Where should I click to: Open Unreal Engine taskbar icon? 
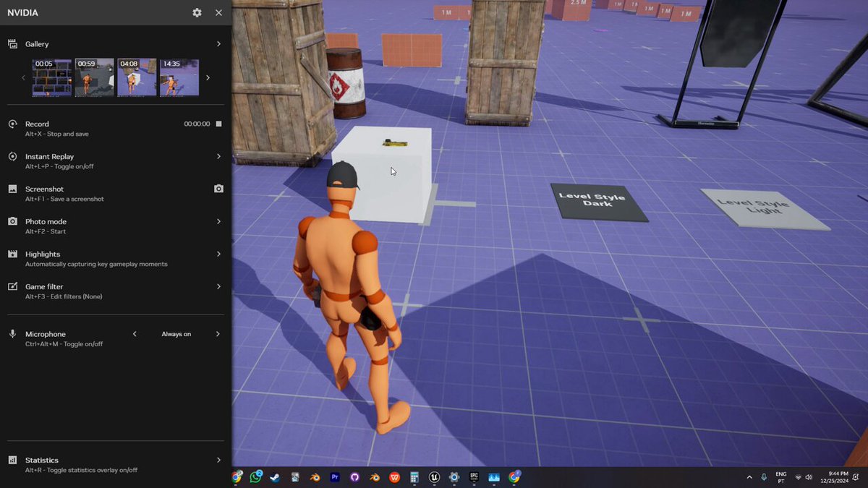click(x=434, y=477)
